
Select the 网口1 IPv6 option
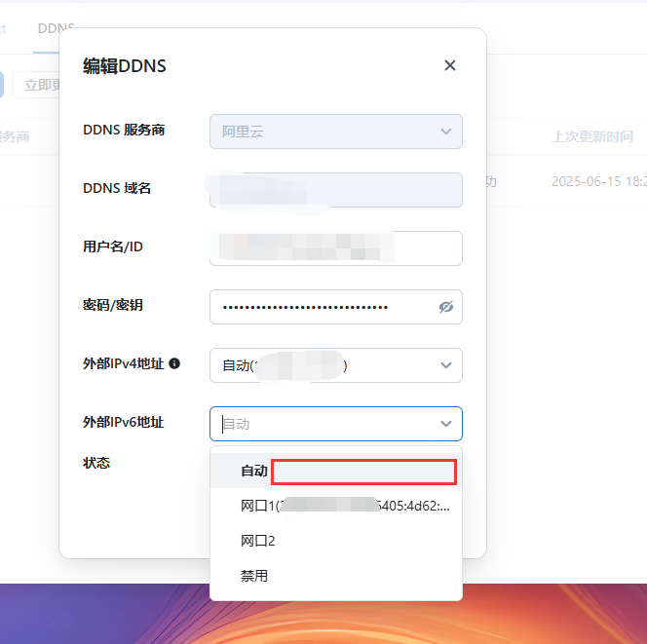coord(336,506)
